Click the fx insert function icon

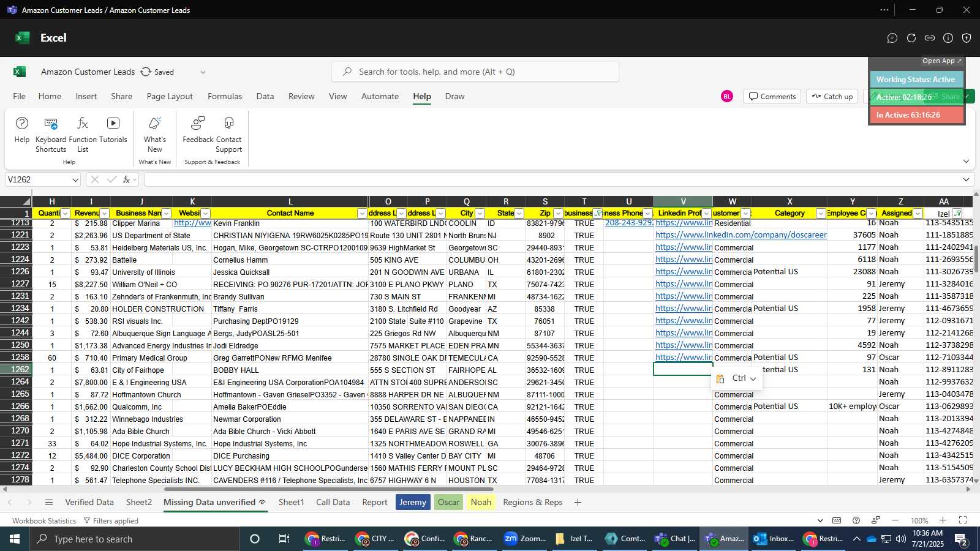(127, 179)
